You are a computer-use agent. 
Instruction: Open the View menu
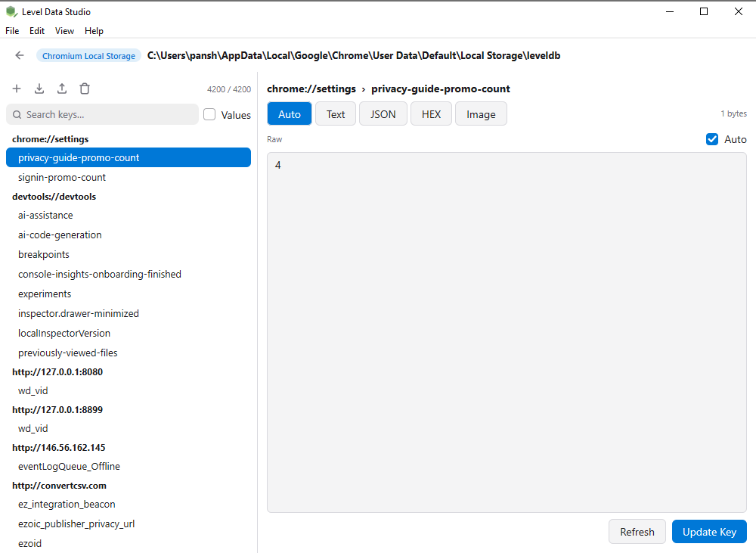pos(64,31)
